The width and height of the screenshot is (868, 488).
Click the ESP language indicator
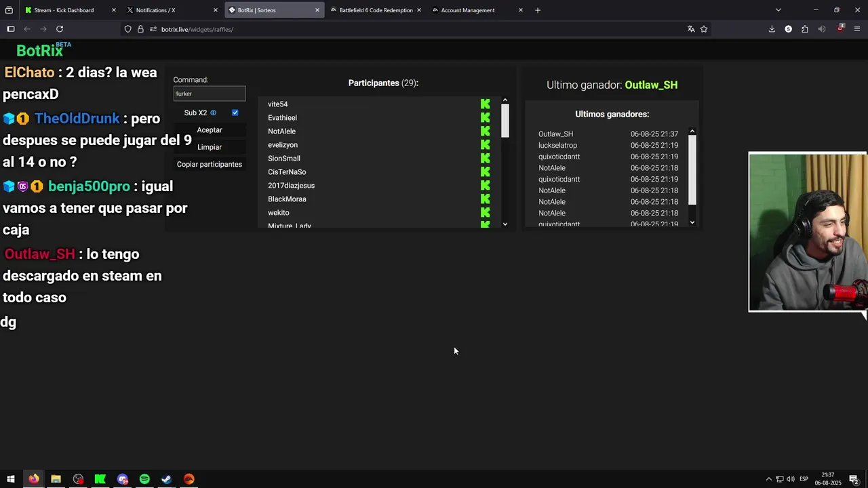804,479
